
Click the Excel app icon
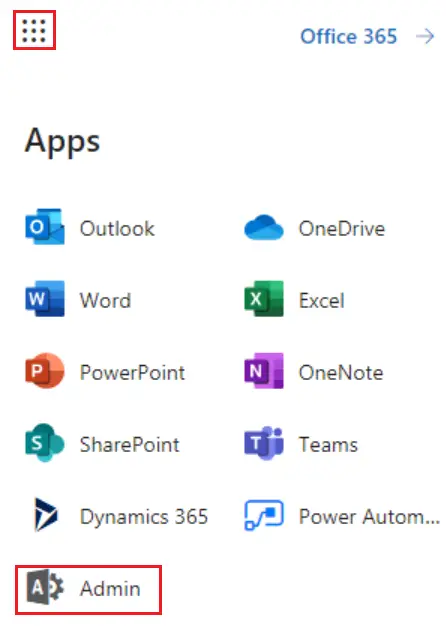point(264,299)
